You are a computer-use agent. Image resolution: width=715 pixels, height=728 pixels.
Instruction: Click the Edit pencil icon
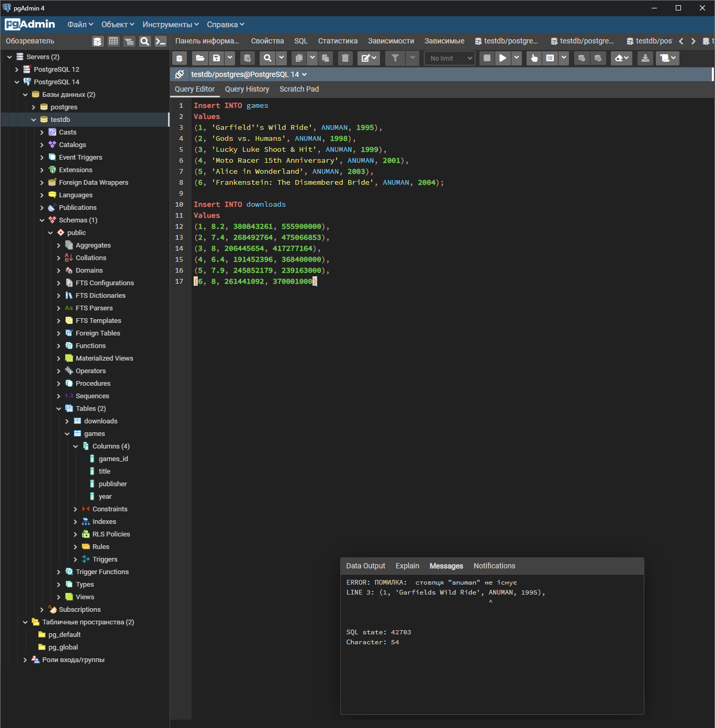[x=369, y=58]
